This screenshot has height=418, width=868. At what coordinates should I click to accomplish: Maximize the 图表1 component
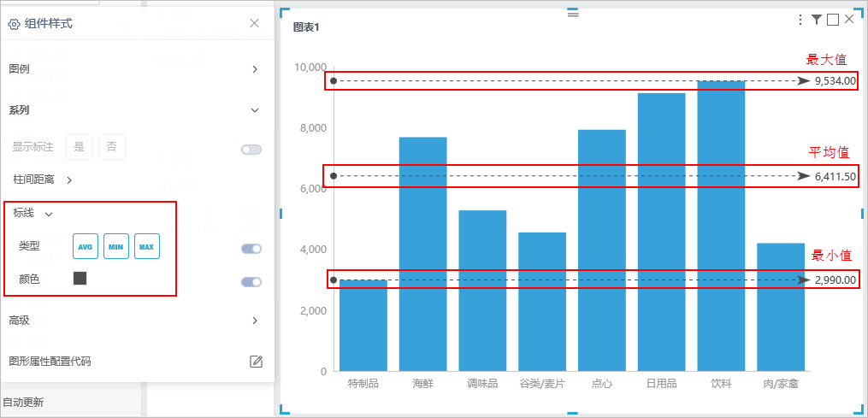tap(833, 20)
